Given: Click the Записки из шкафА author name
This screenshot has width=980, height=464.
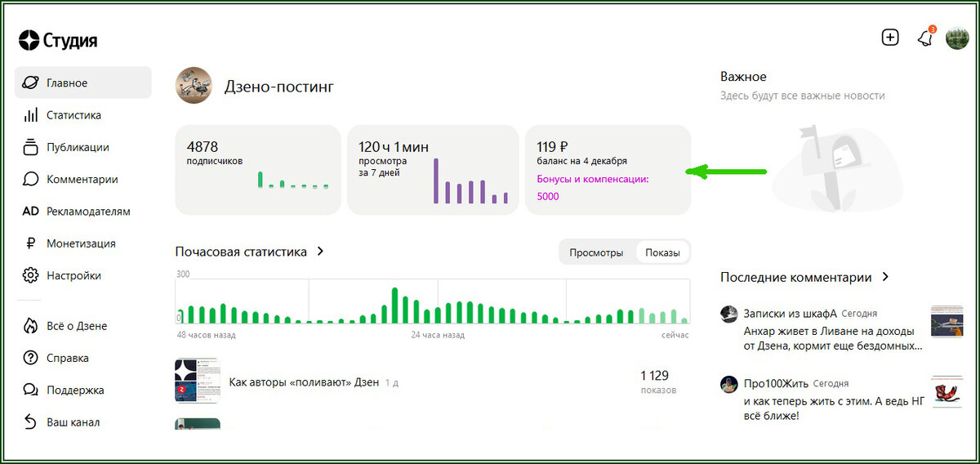Looking at the screenshot, I should point(791,314).
